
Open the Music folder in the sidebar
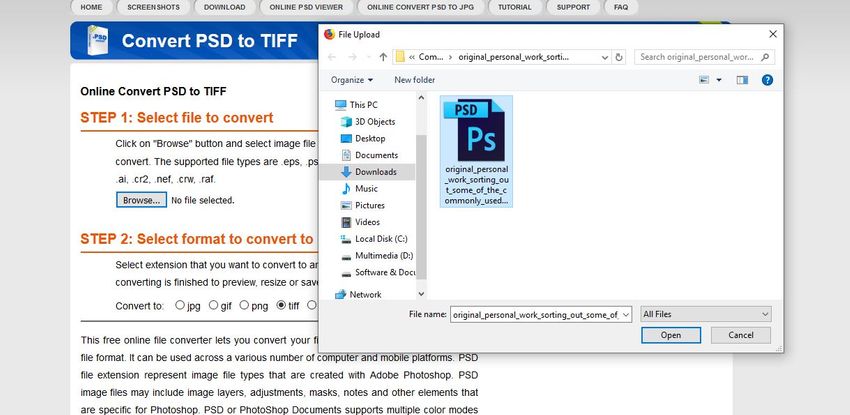coord(366,188)
